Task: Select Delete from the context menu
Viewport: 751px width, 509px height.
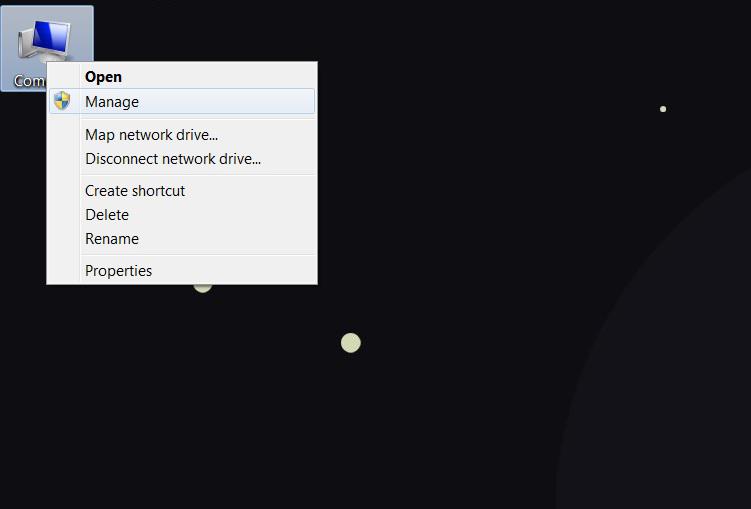Action: 107,215
